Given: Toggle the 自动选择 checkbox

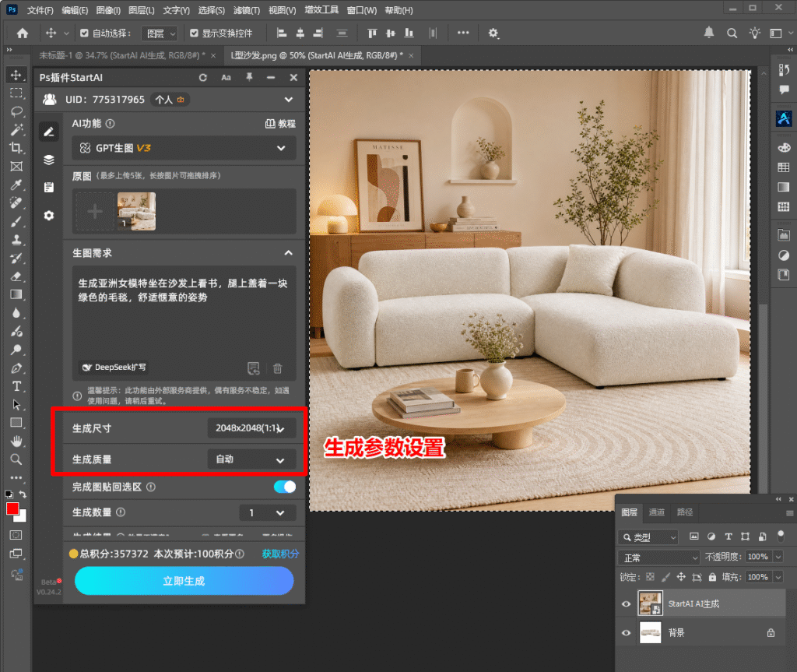Looking at the screenshot, I should click(x=84, y=33).
